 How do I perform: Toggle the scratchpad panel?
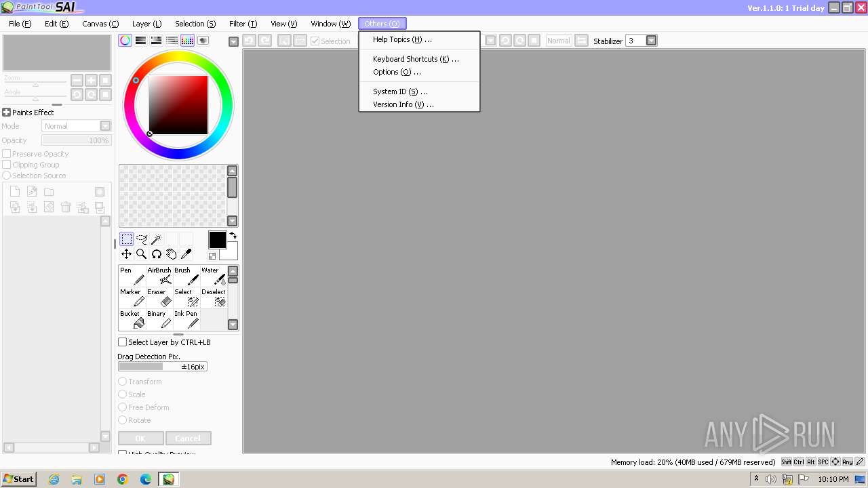(x=203, y=41)
